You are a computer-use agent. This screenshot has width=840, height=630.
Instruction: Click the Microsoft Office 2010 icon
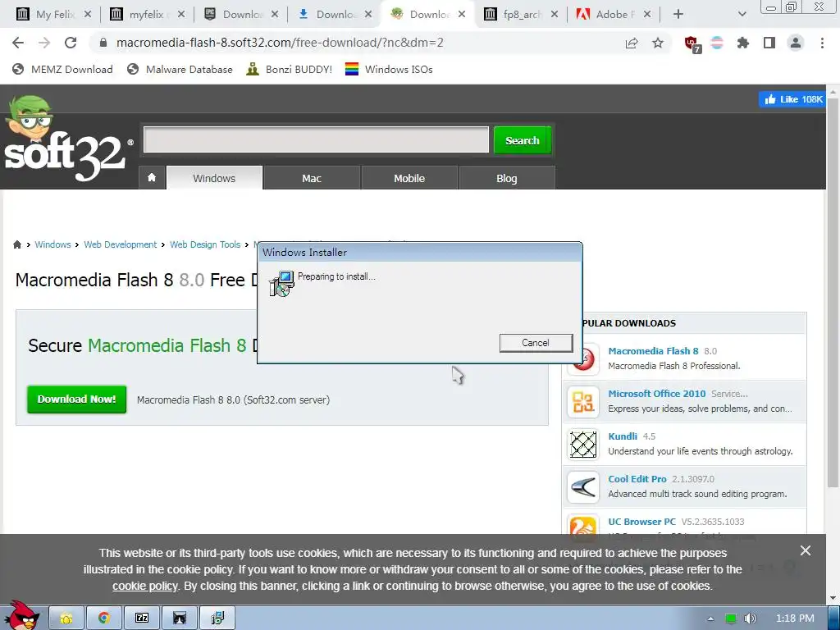pyautogui.click(x=583, y=402)
